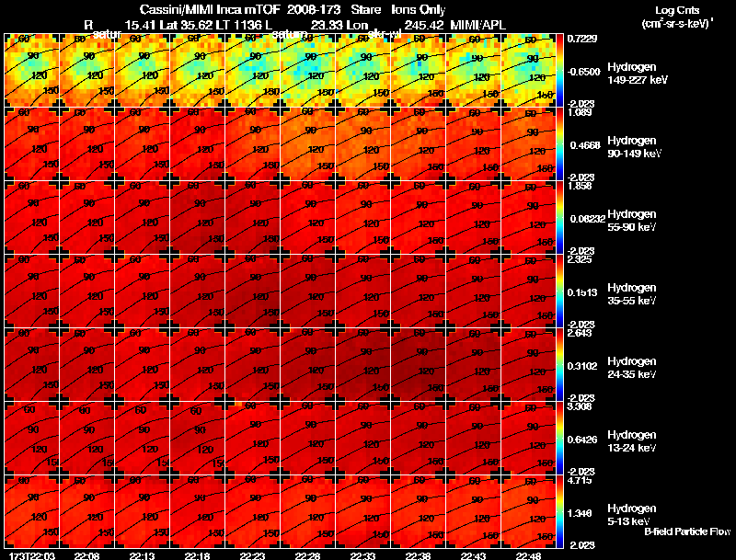Click the 'Cassini/MIMI Inca mTOF' title text
The image size is (736, 560).
(x=210, y=9)
